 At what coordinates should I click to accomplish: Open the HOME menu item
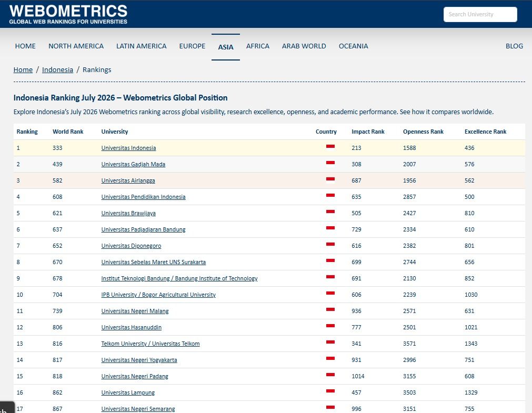tap(25, 46)
